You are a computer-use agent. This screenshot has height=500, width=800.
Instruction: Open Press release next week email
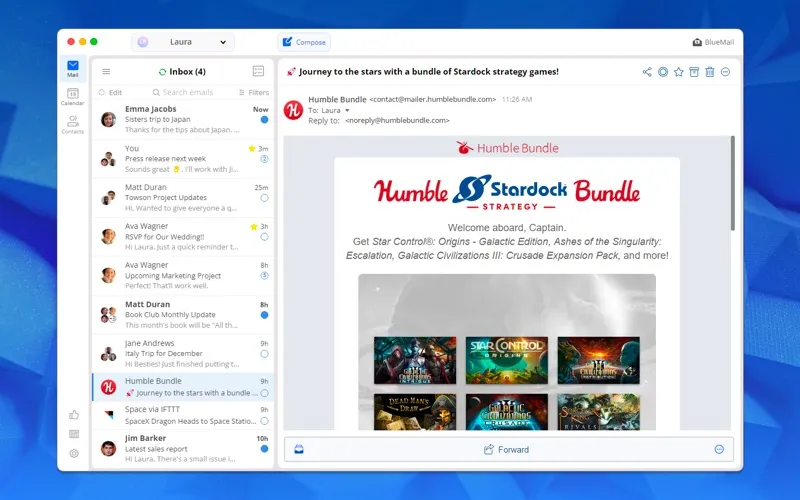tap(183, 159)
